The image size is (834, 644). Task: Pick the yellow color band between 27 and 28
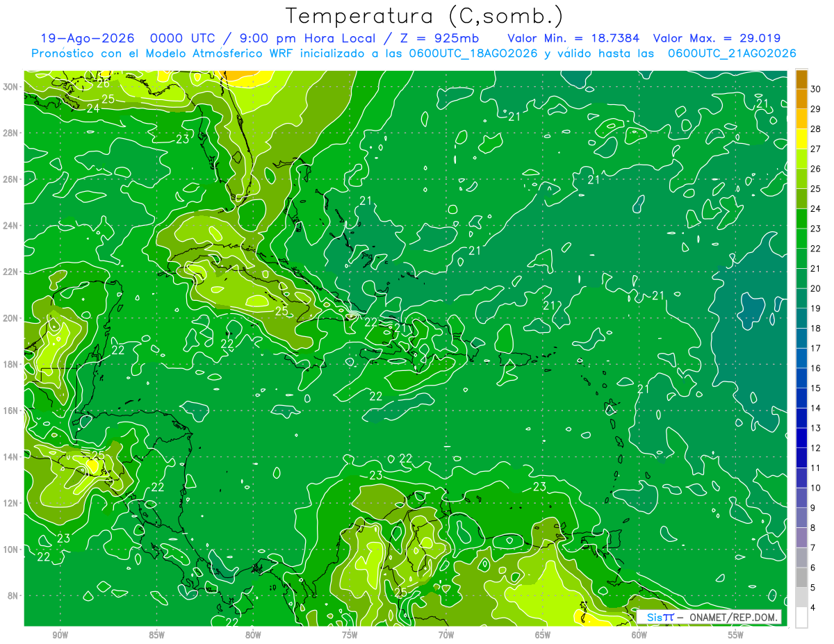pos(801,139)
